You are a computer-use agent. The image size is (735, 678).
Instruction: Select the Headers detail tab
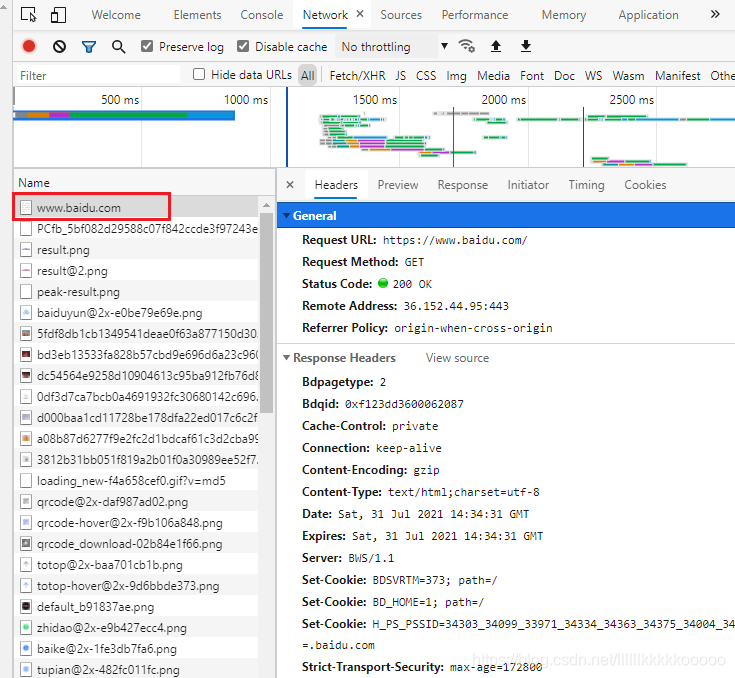click(x=336, y=185)
